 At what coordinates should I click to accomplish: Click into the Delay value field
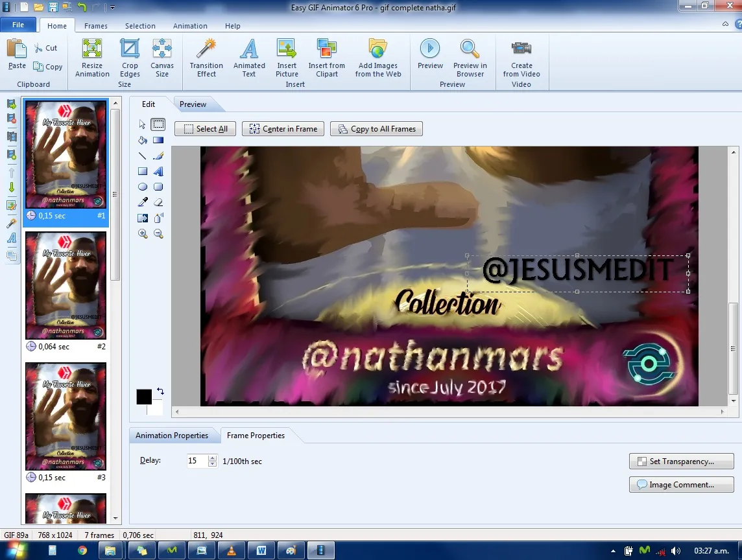coord(197,461)
